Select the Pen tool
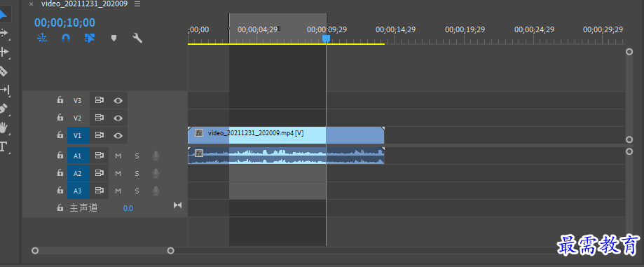This screenshot has height=267, width=644. (4, 109)
